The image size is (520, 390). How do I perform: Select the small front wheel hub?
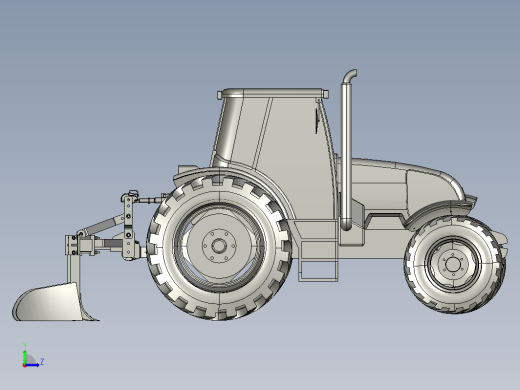(x=453, y=265)
